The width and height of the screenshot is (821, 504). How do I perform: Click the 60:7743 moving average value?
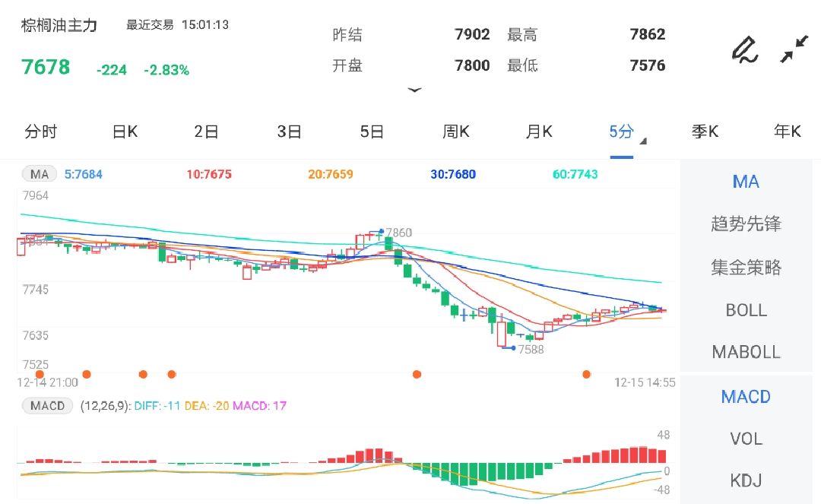[x=575, y=174]
